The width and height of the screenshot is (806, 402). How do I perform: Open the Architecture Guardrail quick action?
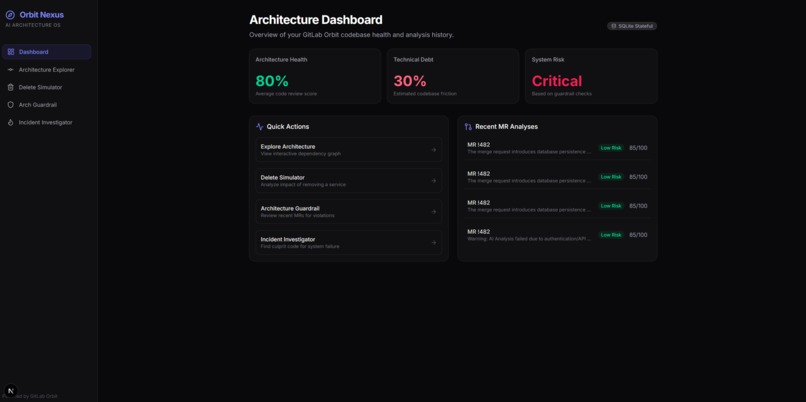click(x=349, y=212)
